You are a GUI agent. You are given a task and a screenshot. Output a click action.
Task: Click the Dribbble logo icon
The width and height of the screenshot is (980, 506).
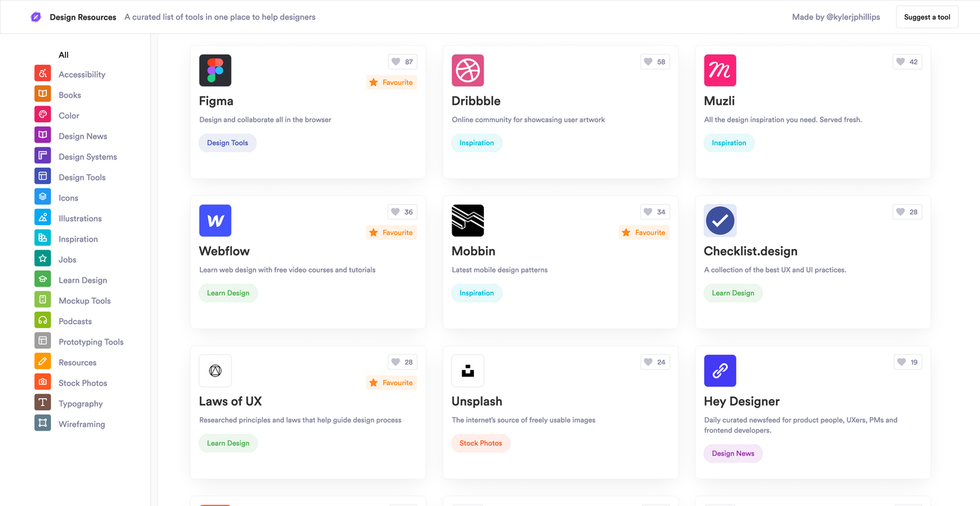pos(468,71)
